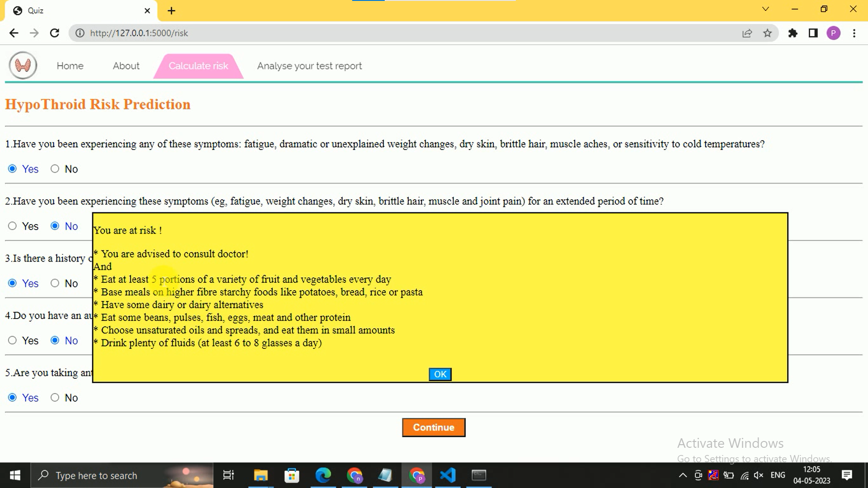Toggle the browser side panel icon

(813, 33)
